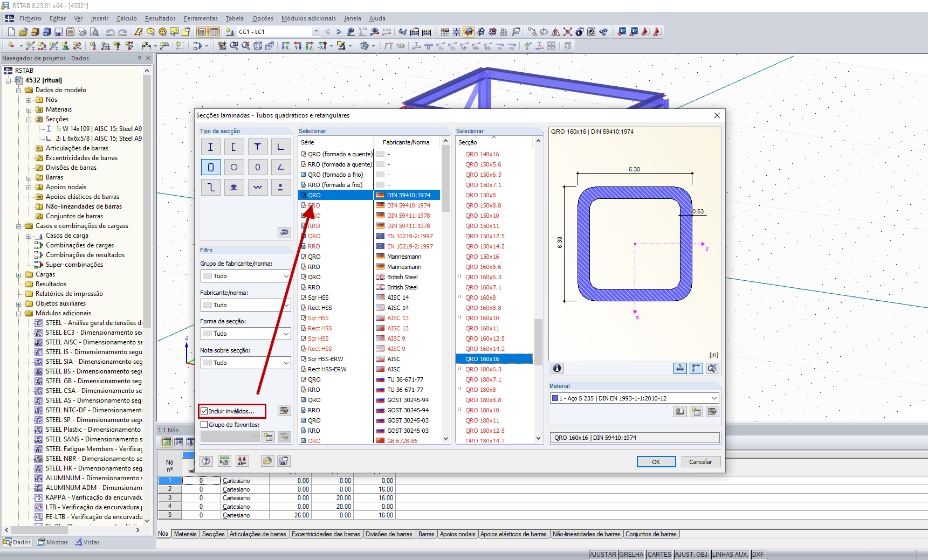Select the corrugated sheet section type
The height and width of the screenshot is (560, 928).
257,187
